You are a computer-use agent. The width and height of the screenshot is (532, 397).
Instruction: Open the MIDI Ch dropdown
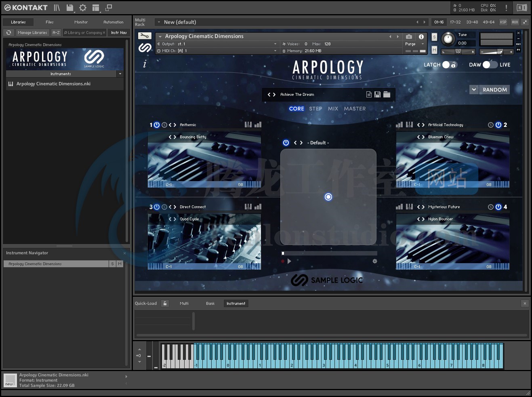pyautogui.click(x=275, y=51)
